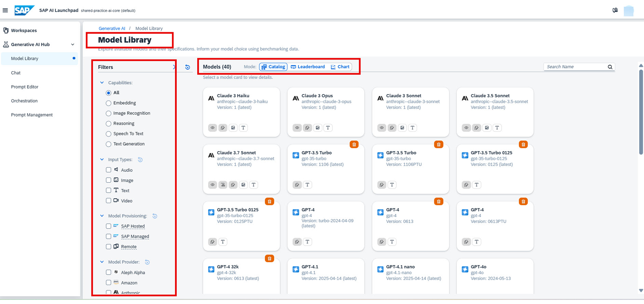Click the orange badge on GPT-3.5 Turbo 0125 (latest) card
Screen dimensions: 644x304
coord(523,144)
